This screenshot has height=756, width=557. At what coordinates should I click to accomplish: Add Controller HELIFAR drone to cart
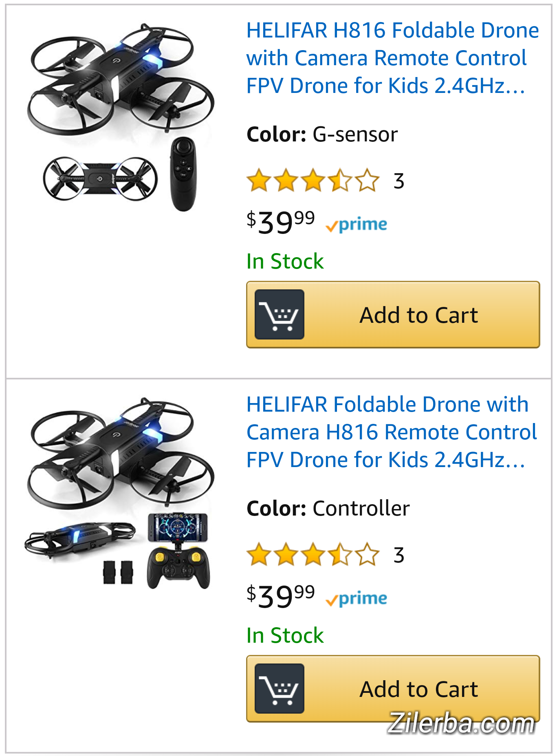click(418, 689)
